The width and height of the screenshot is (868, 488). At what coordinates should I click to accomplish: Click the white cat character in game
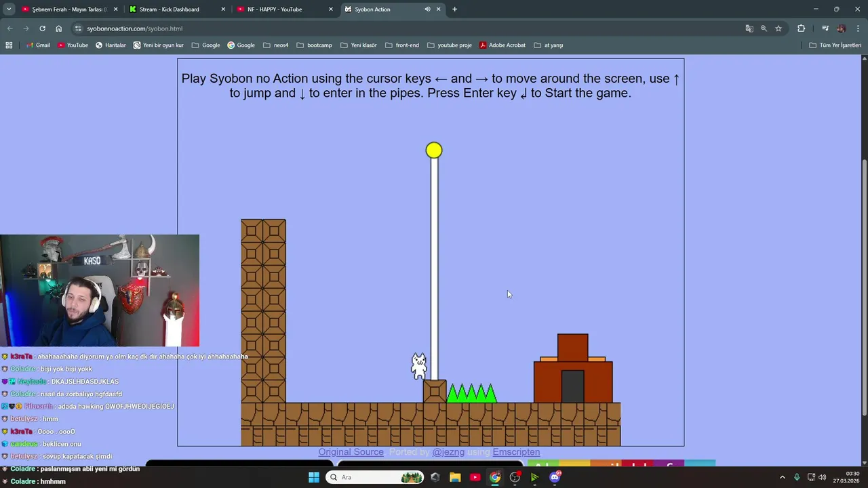(419, 366)
